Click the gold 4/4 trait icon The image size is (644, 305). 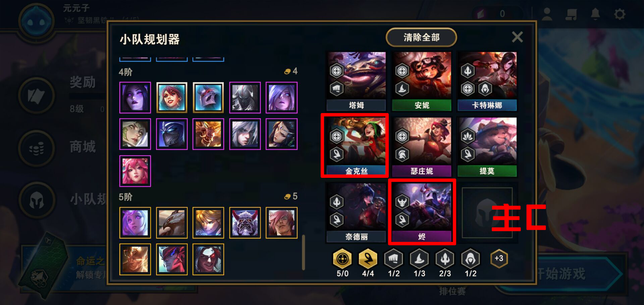368,259
